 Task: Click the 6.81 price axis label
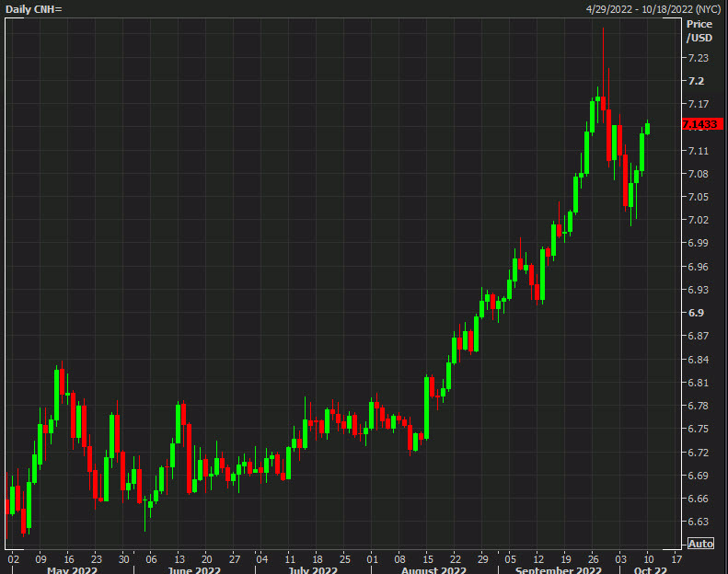(699, 383)
